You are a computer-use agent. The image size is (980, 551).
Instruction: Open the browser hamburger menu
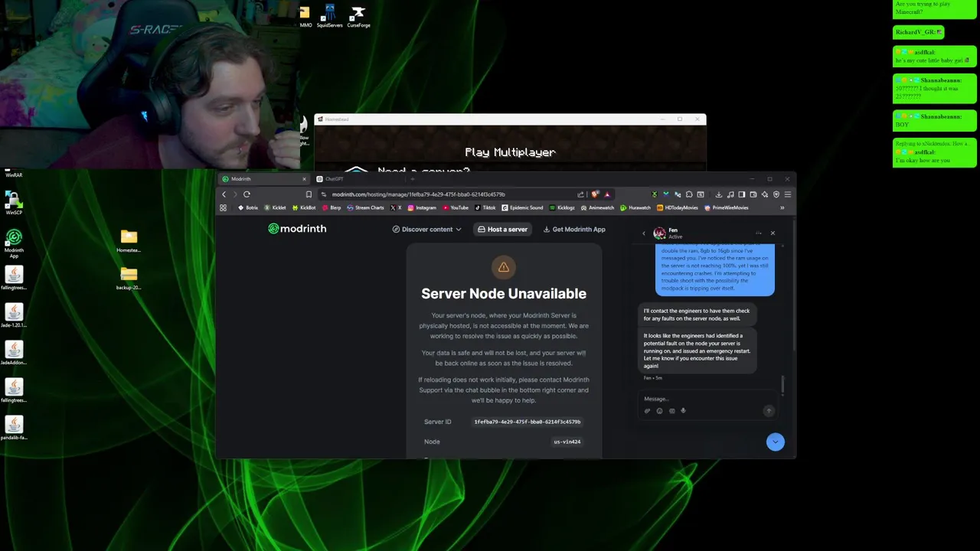pyautogui.click(x=787, y=194)
